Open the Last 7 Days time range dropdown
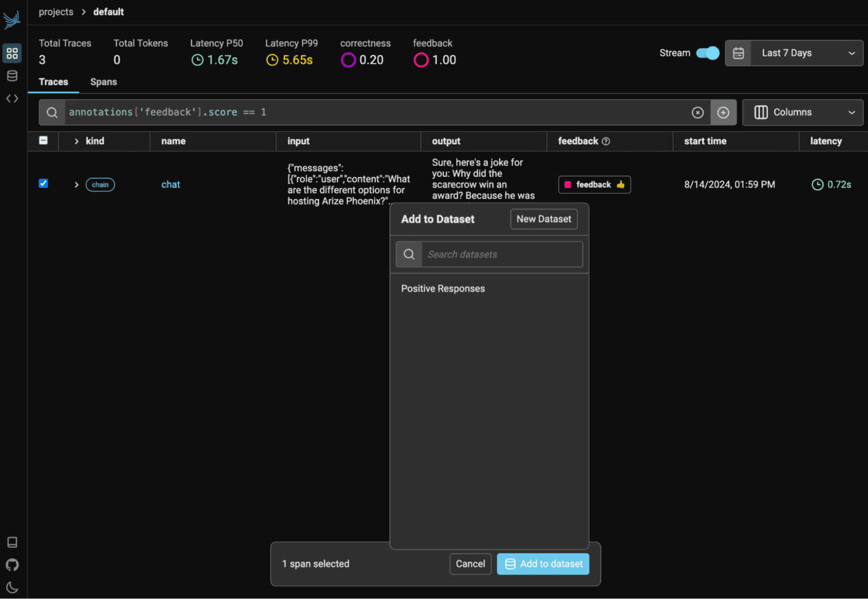This screenshot has width=868, height=599. [x=794, y=53]
